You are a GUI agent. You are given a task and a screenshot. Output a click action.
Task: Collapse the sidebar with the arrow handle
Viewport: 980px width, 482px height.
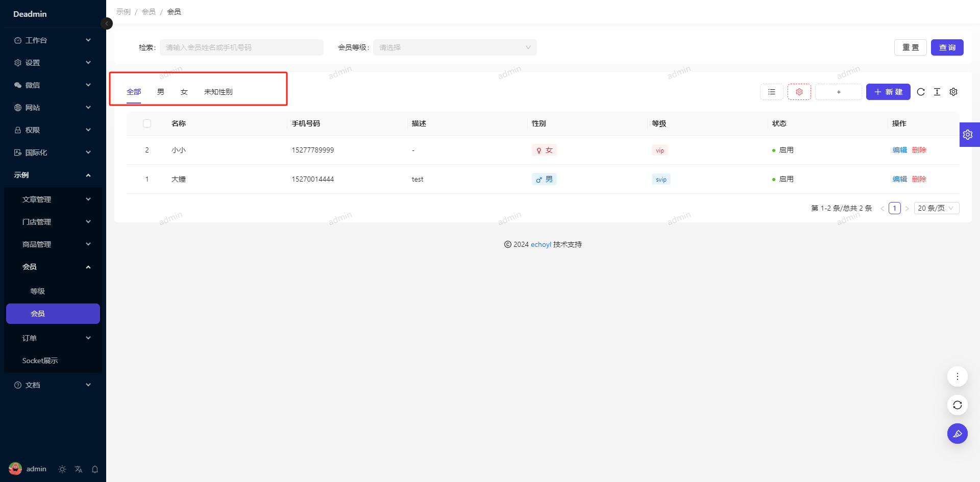click(107, 23)
